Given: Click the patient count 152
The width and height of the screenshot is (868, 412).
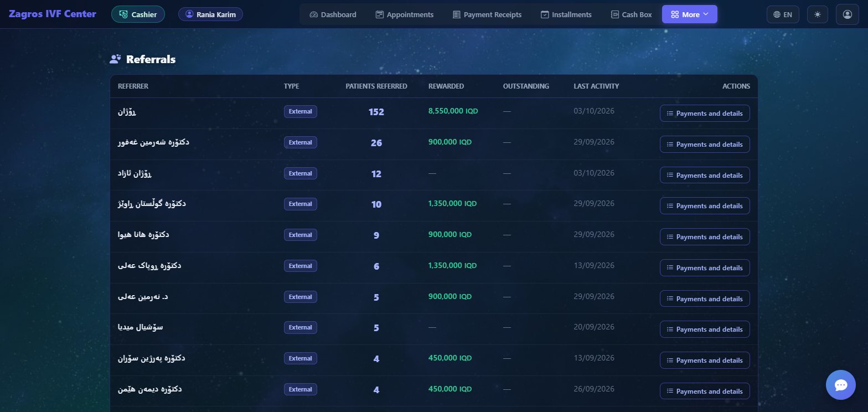Looking at the screenshot, I should pyautogui.click(x=376, y=112).
